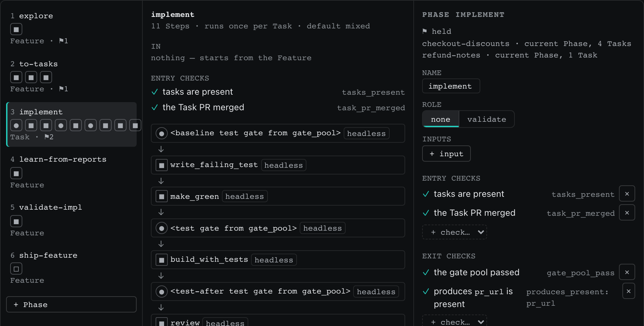Click headless tag on make_green
This screenshot has height=326, width=644.
click(245, 196)
